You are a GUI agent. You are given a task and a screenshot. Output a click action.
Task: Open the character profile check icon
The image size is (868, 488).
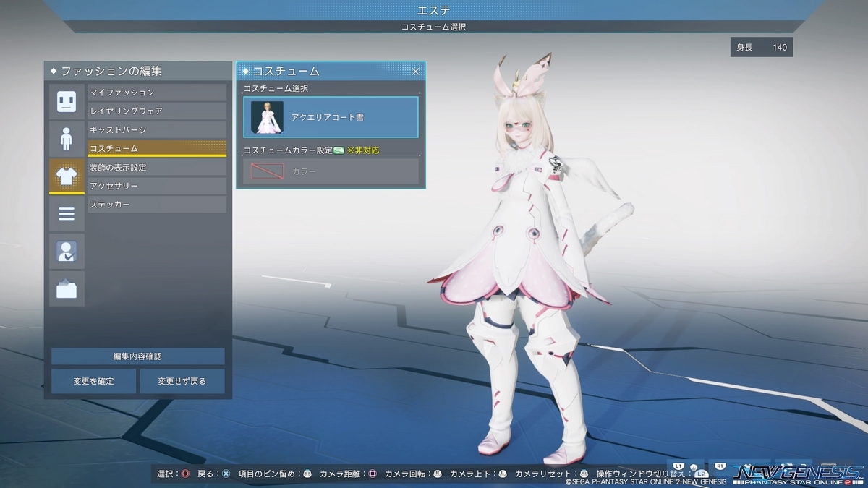pyautogui.click(x=67, y=252)
